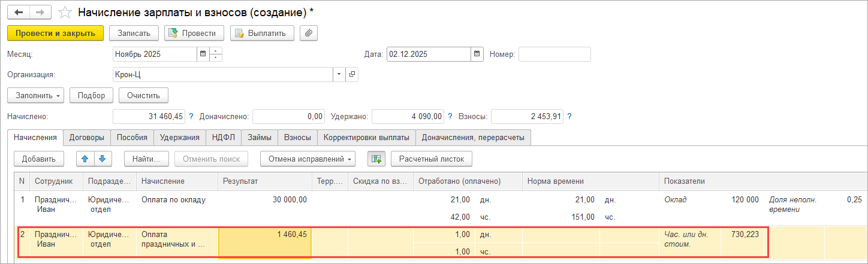Select the result cell 30 000,00
Screen dimensions: 868x264
[x=264, y=208]
